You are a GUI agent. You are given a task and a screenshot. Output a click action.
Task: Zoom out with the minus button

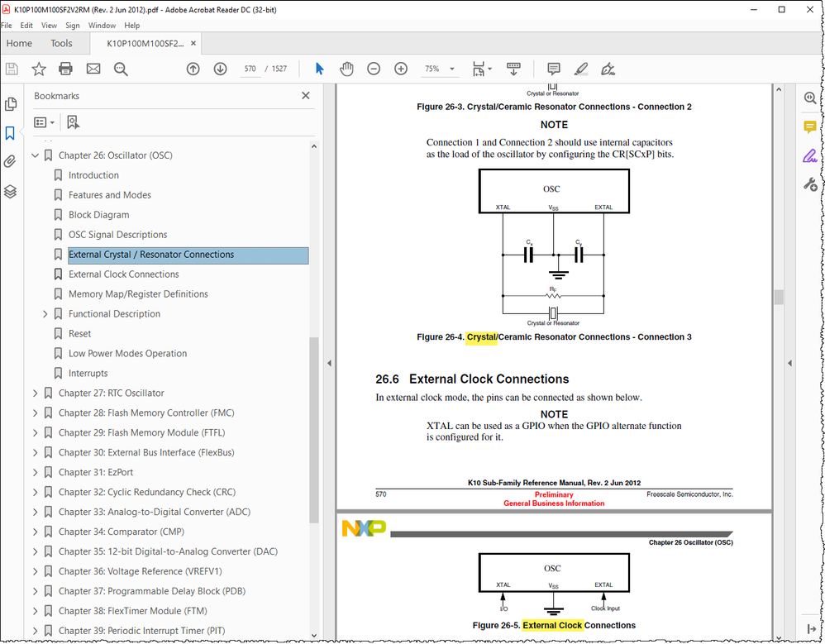click(374, 69)
